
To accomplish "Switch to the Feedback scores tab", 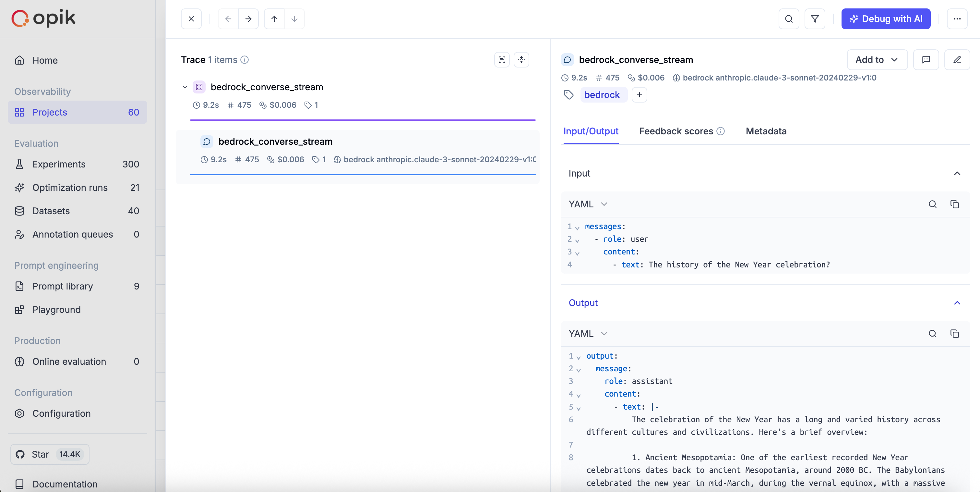I will pos(676,131).
